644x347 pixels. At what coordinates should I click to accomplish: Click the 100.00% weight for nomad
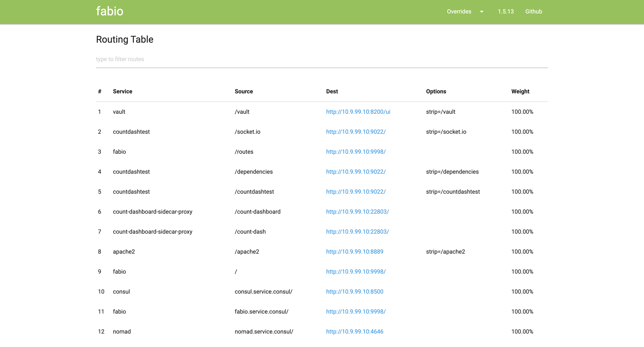coord(522,332)
